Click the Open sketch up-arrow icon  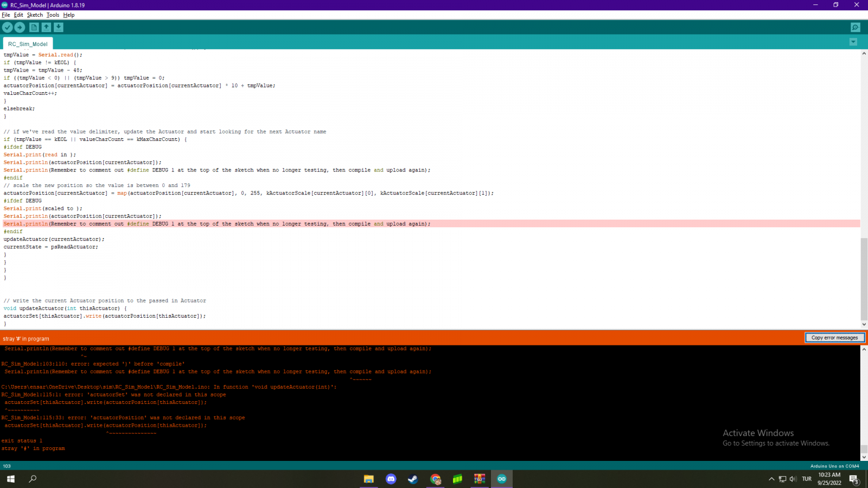pyautogui.click(x=47, y=27)
